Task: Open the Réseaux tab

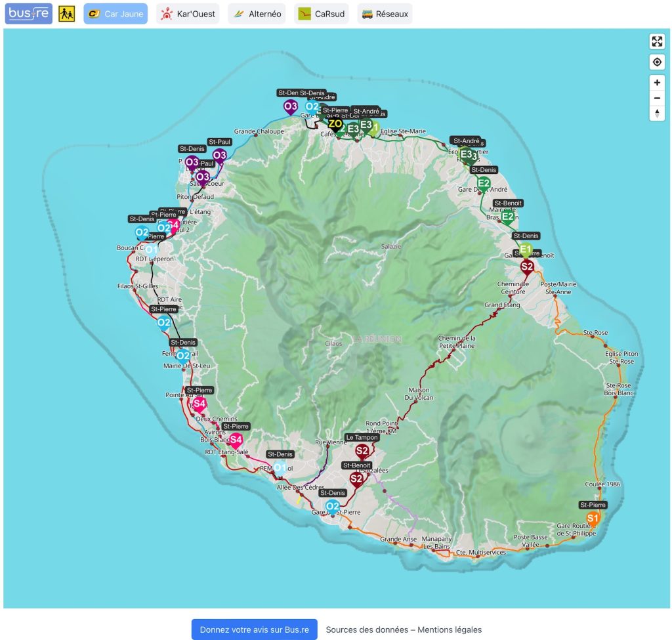Action: (385, 14)
